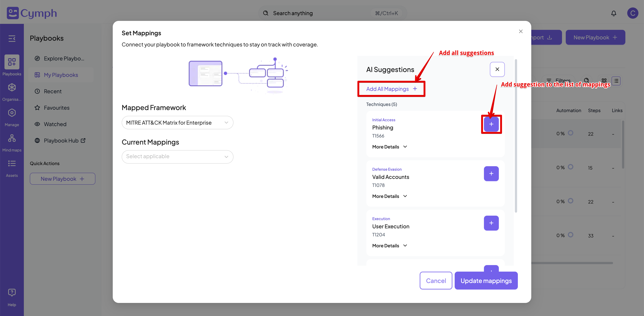
Task: Select My Playbooks in the sidebar
Action: pos(61,75)
